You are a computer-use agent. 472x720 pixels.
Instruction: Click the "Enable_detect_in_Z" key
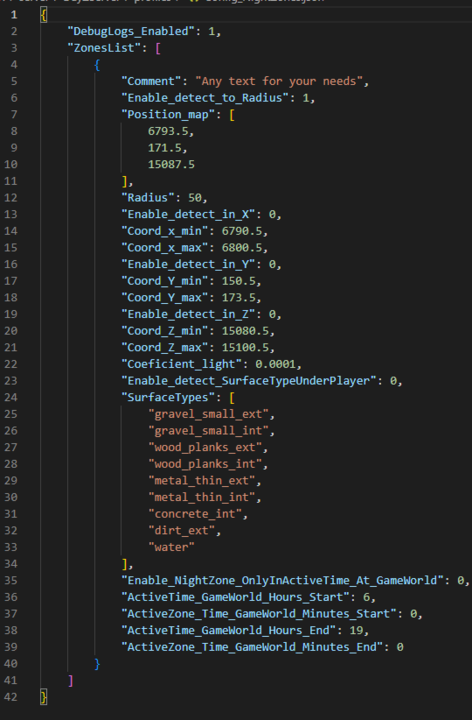[x=189, y=314]
